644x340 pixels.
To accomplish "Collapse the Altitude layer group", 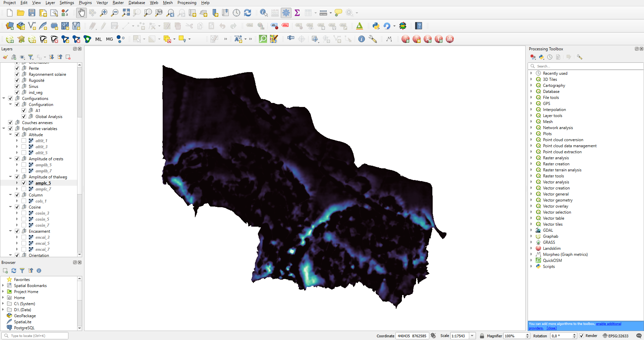I will [x=10, y=135].
